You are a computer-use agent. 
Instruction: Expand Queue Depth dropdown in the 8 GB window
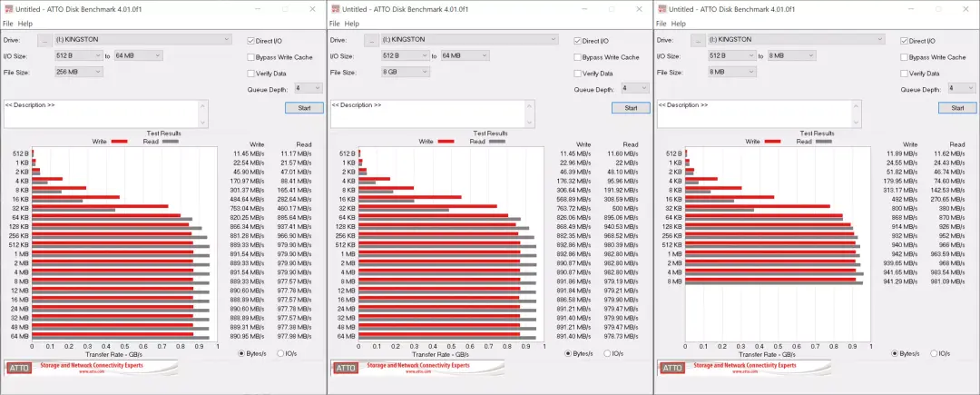click(635, 88)
